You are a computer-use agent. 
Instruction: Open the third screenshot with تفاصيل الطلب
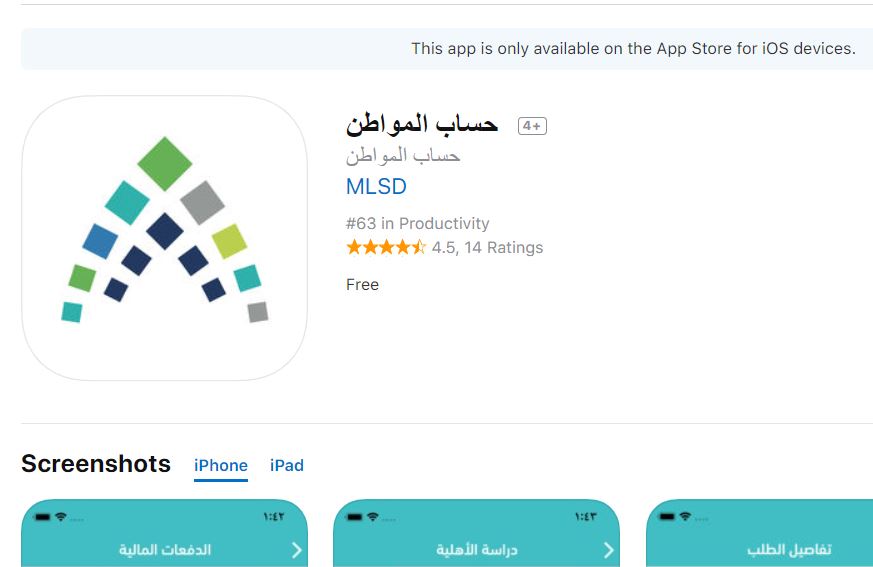759,533
